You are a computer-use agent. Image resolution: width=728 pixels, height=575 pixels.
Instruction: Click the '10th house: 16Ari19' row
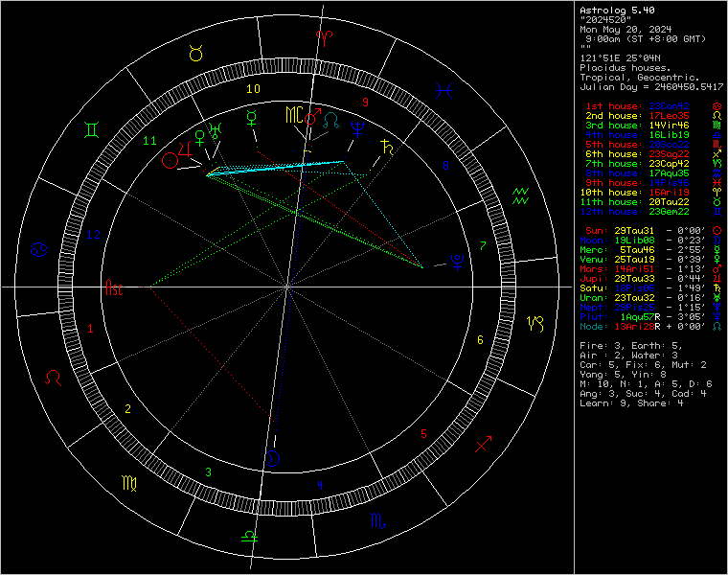pyautogui.click(x=651, y=193)
